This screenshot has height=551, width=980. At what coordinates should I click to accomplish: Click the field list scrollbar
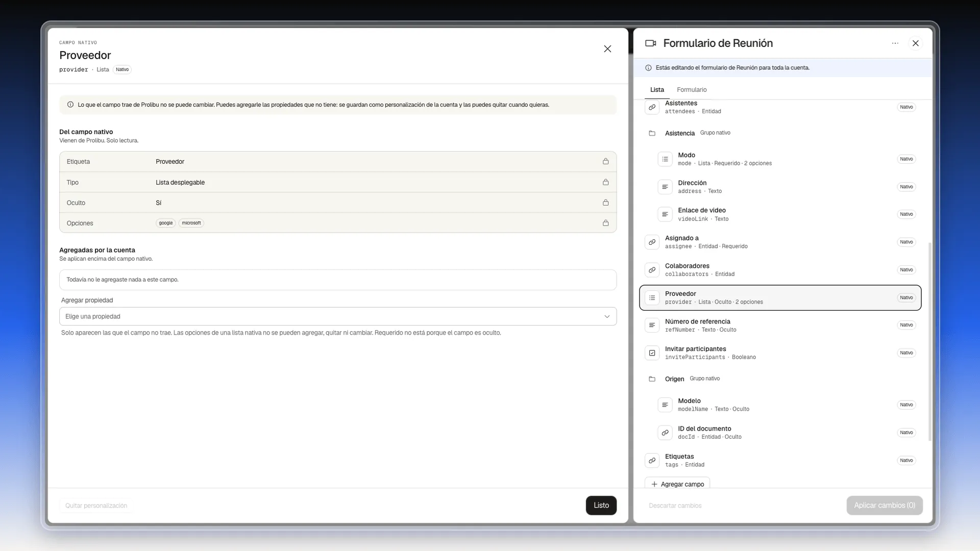929,341
